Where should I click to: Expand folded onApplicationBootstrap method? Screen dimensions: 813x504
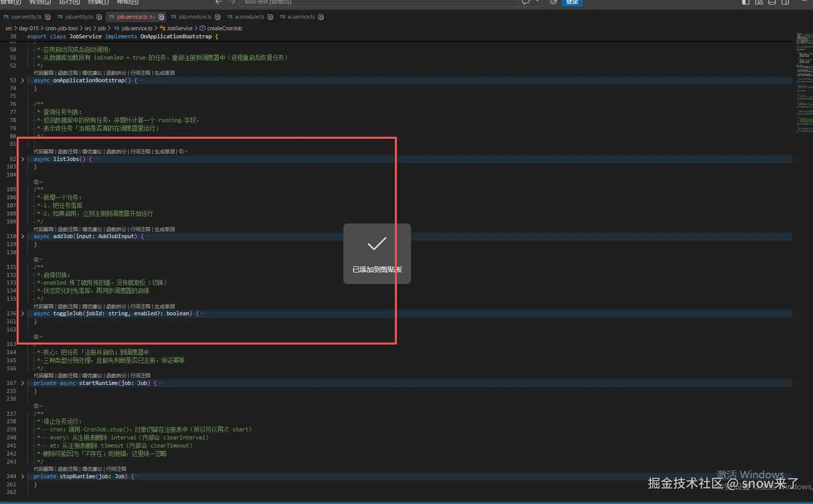23,80
